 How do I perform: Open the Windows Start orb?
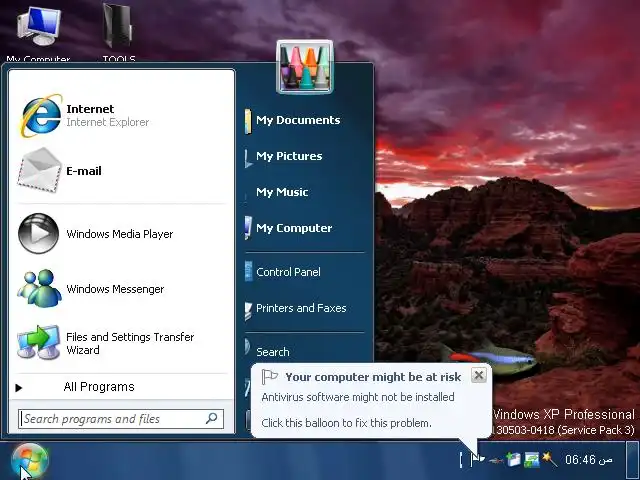29,460
